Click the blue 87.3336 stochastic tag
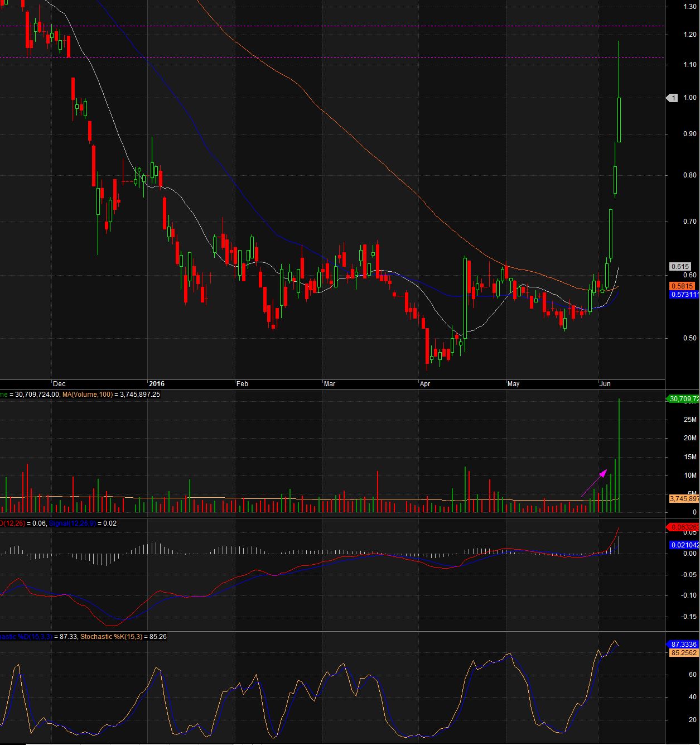Image resolution: width=700 pixels, height=745 pixels. pos(683,645)
